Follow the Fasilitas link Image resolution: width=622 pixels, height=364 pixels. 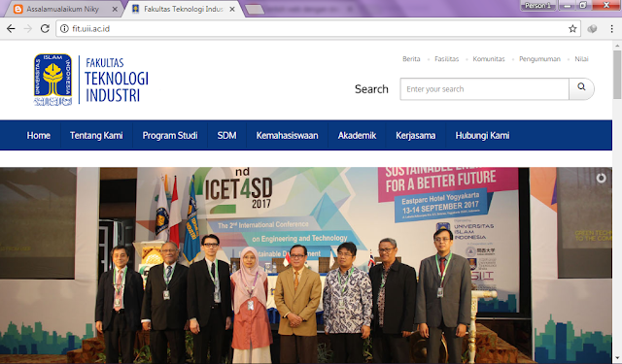coord(447,59)
